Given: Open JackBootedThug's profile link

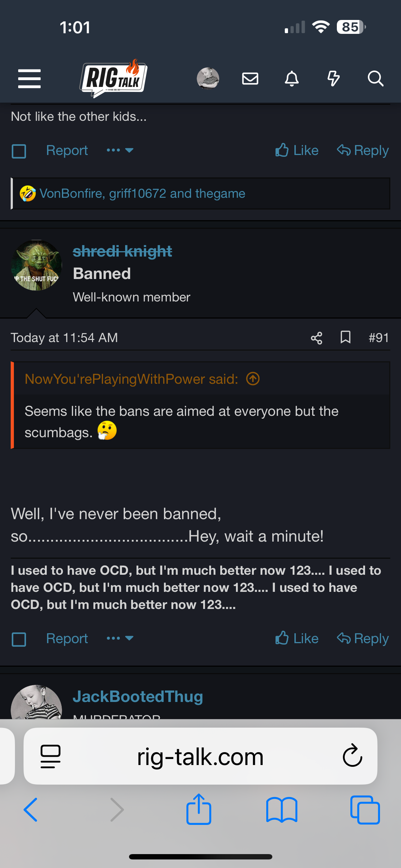Looking at the screenshot, I should pyautogui.click(x=138, y=697).
